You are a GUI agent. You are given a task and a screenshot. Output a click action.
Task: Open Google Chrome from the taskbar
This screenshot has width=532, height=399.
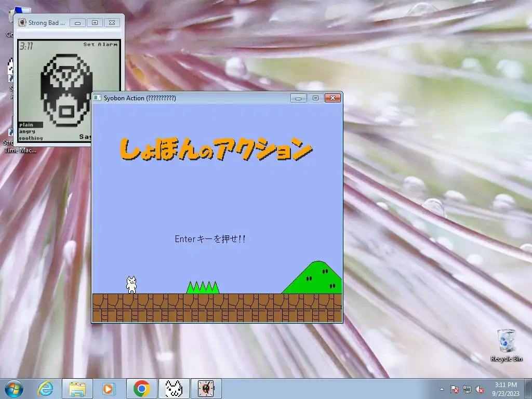[x=141, y=389]
